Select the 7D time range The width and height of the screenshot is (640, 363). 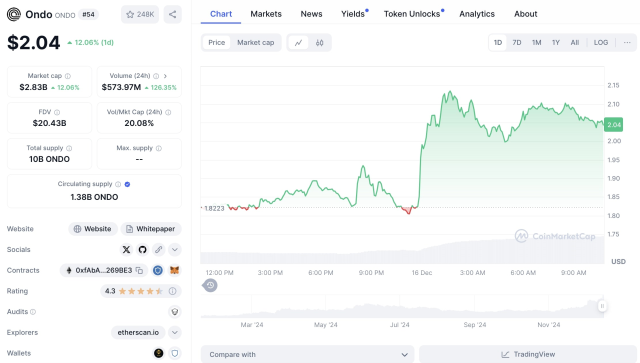point(517,42)
